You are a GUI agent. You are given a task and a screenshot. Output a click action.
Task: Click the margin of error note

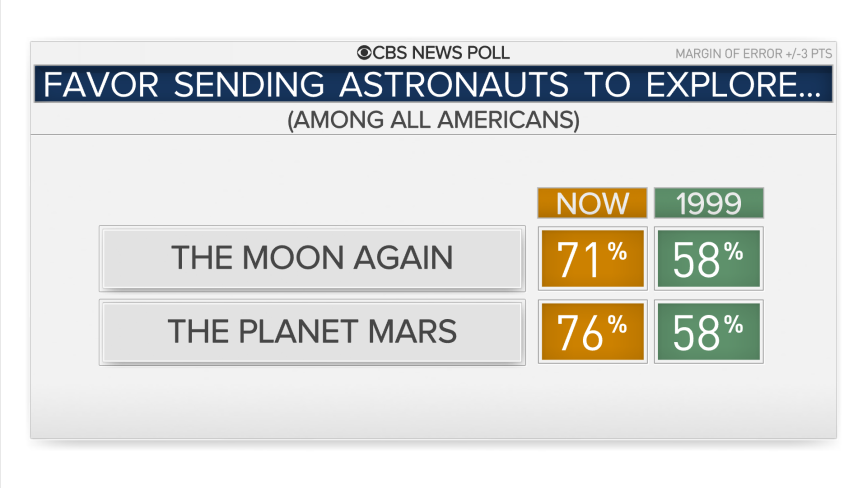[753, 54]
